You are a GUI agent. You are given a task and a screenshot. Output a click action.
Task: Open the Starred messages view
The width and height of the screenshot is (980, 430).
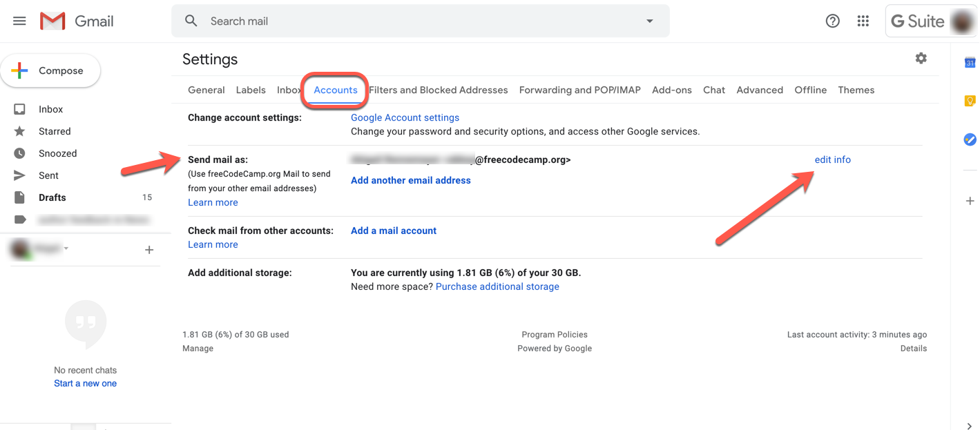point(55,131)
